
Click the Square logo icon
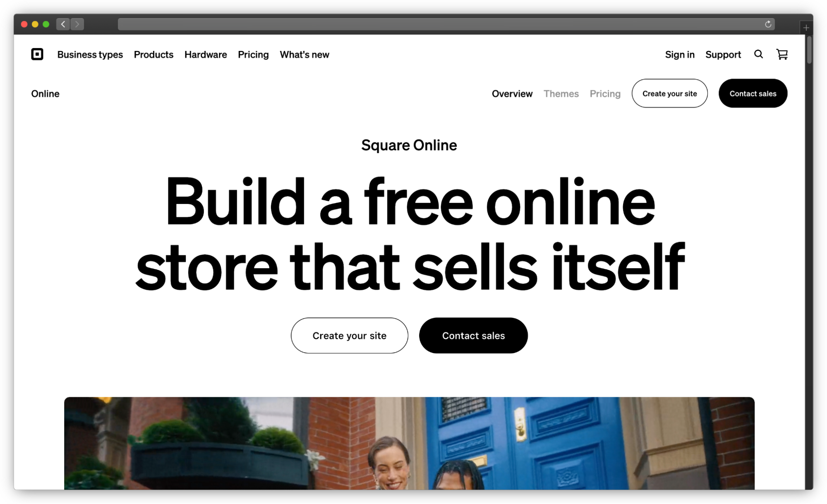(38, 54)
